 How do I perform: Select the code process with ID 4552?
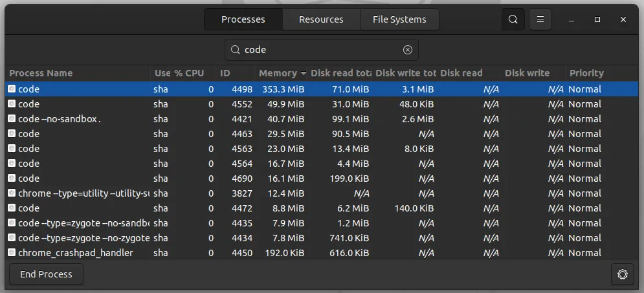tap(322, 104)
